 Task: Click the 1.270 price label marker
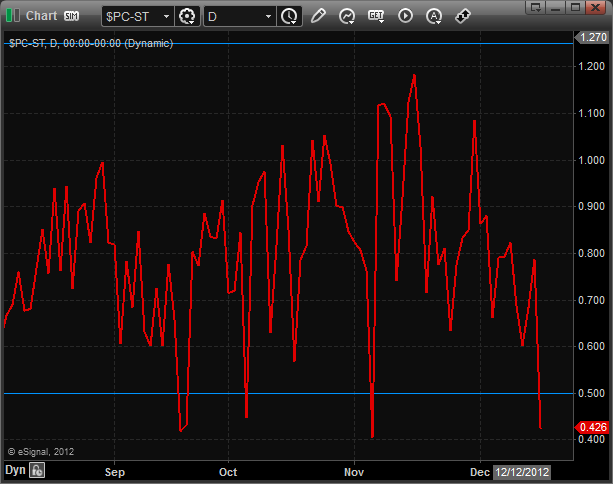tap(591, 38)
